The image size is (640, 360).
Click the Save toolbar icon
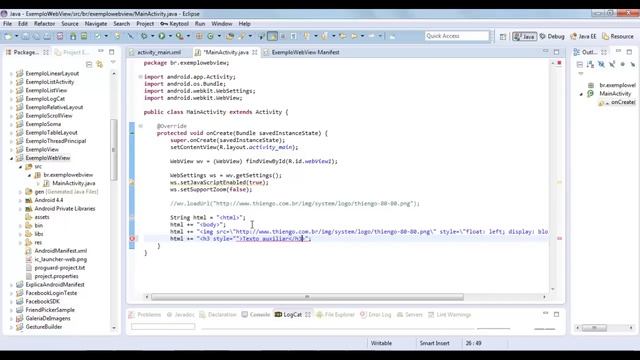pyautogui.click(x=25, y=36)
